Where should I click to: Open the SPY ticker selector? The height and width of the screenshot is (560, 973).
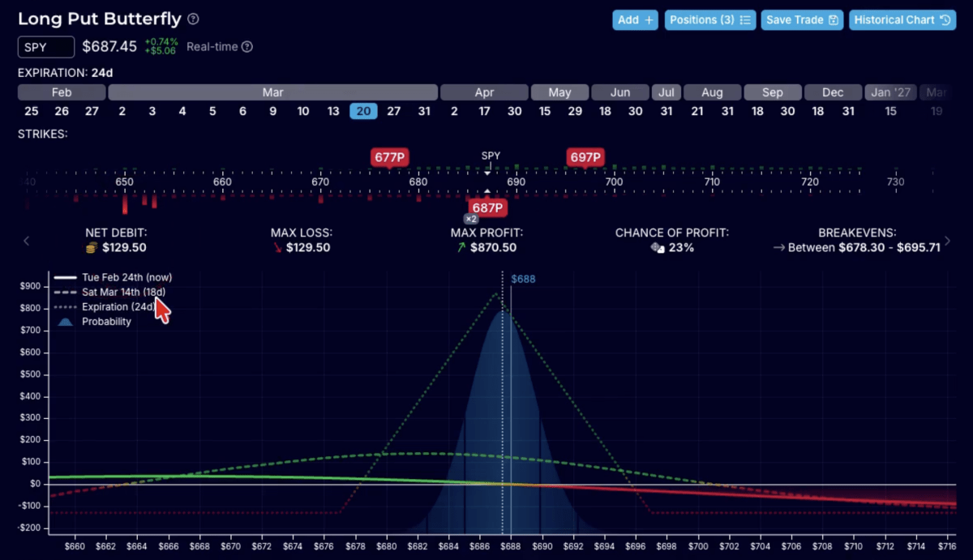pos(45,46)
